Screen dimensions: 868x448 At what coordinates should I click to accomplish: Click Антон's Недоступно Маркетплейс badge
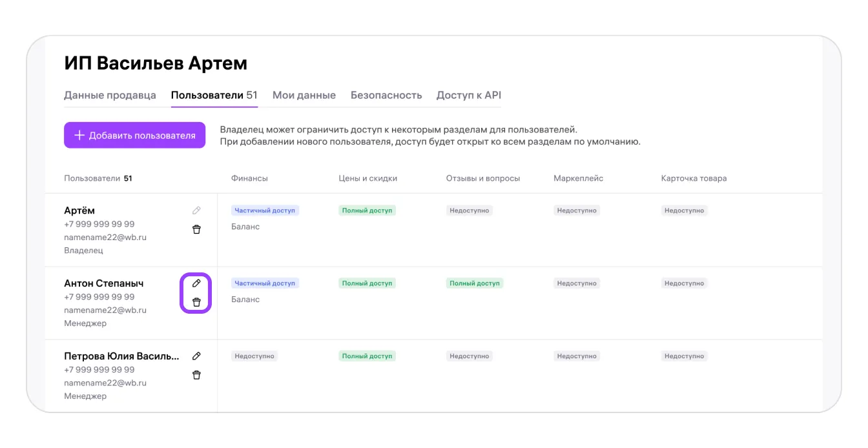[577, 283]
